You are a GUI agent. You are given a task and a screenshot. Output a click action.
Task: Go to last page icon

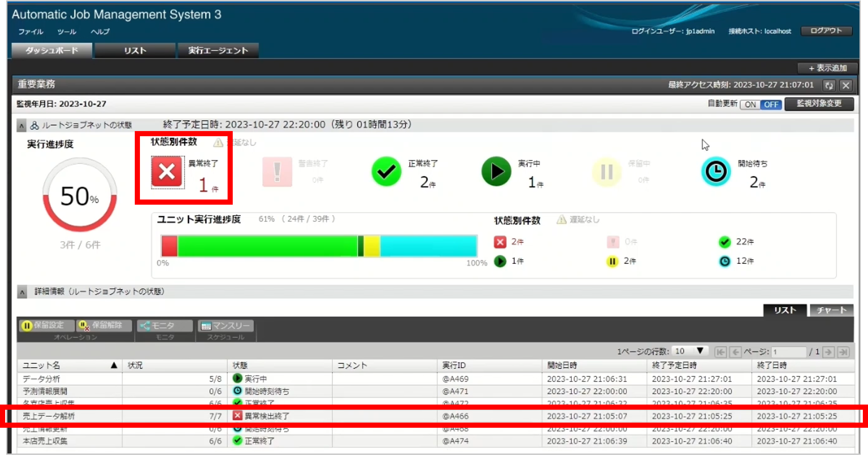843,352
